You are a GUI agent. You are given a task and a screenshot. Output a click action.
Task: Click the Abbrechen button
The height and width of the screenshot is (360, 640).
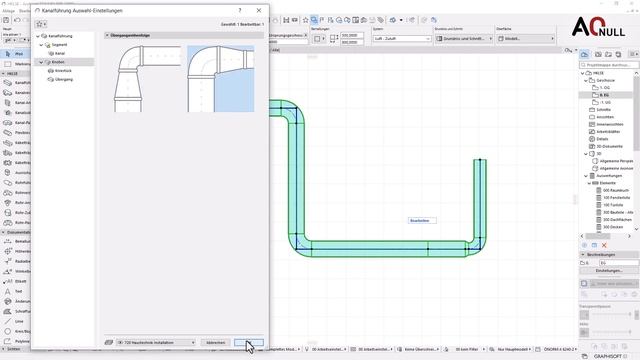coord(216,342)
